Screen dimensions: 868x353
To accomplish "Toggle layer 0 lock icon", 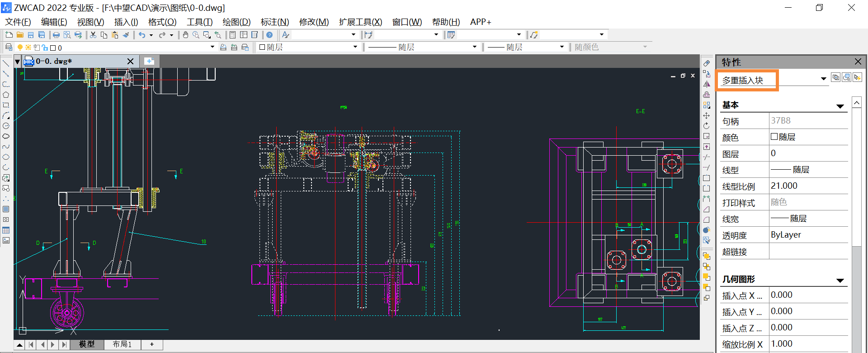I will [x=45, y=48].
